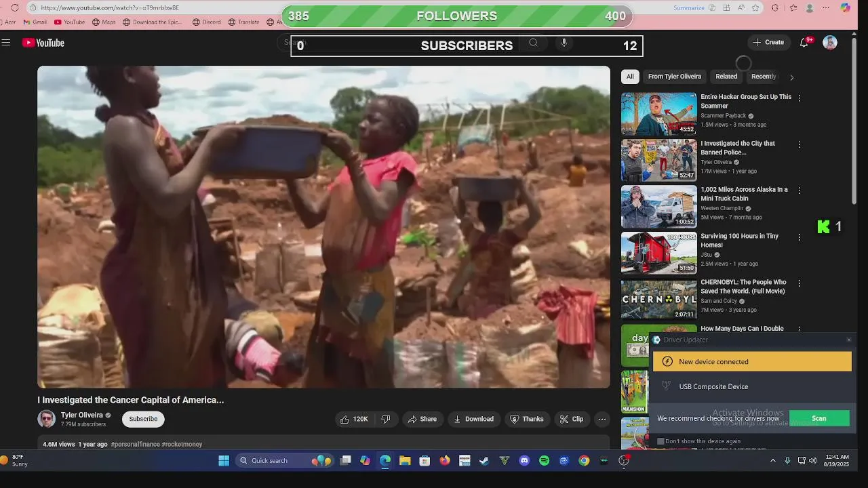Open Maps bookmark
Image resolution: width=868 pixels, height=488 pixels.
(104, 22)
